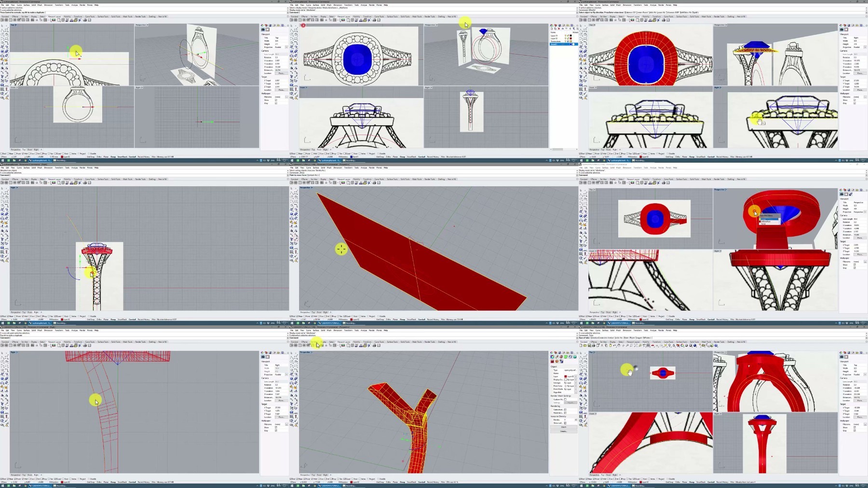Click Layer 01 black color swatch
The height and width of the screenshot is (488, 868).
pos(571,36)
